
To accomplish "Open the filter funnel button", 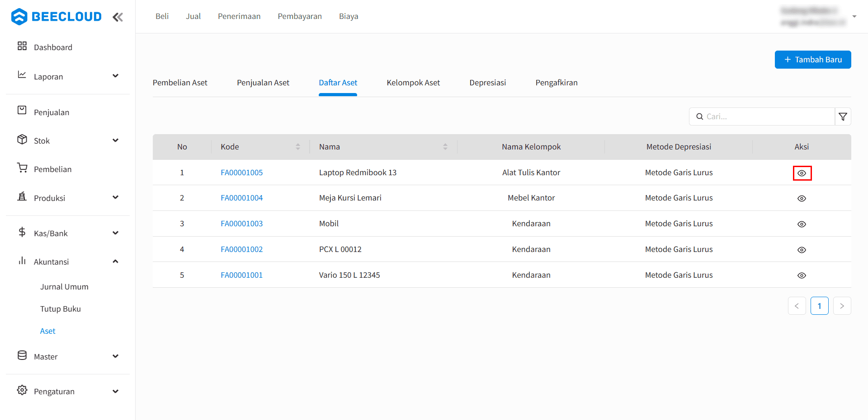I will tap(843, 117).
